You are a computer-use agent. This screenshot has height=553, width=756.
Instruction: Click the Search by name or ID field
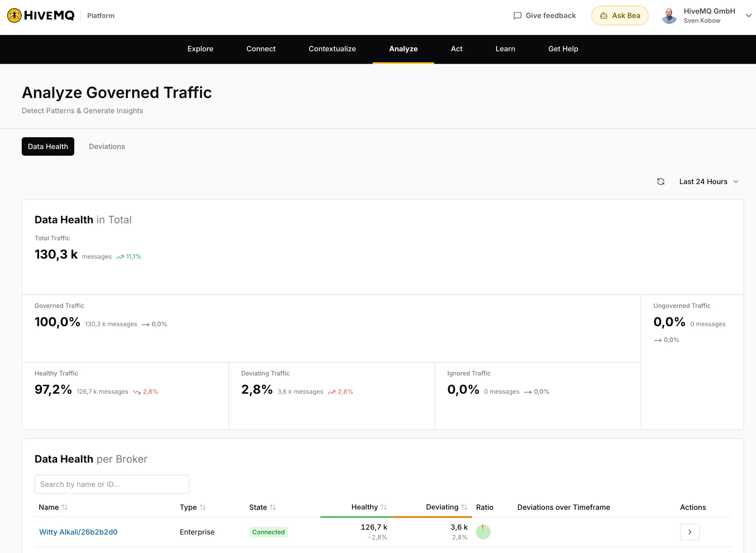(x=112, y=484)
